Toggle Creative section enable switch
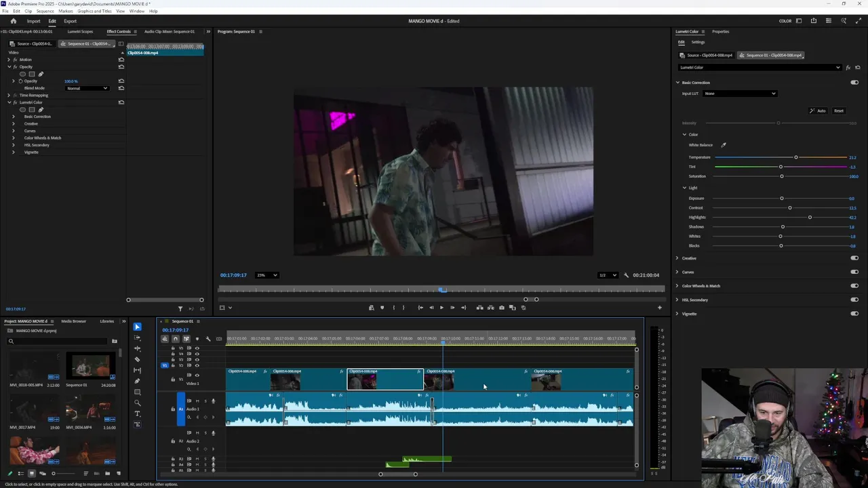 pos(854,258)
